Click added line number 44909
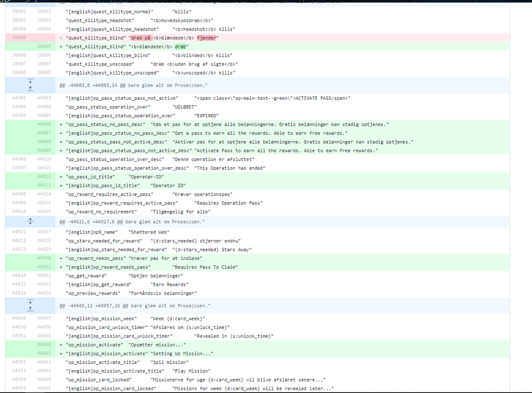 click(x=44, y=150)
